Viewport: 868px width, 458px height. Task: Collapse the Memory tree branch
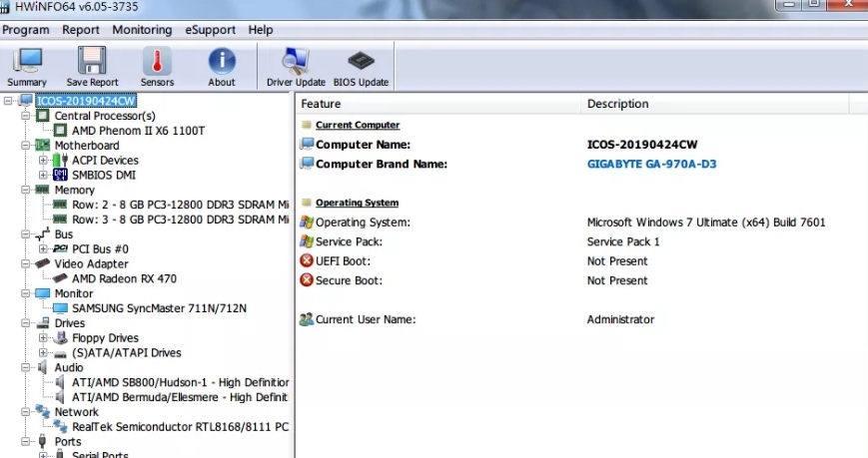coord(25,190)
